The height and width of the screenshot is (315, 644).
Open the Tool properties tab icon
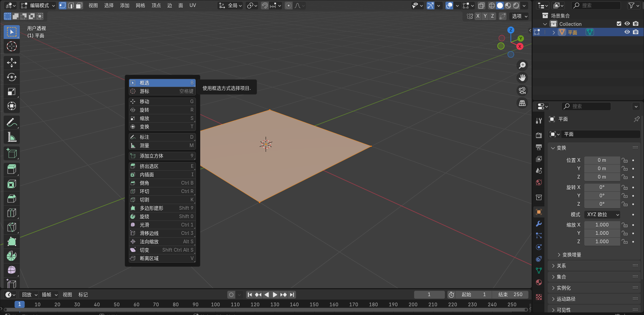pos(539,121)
